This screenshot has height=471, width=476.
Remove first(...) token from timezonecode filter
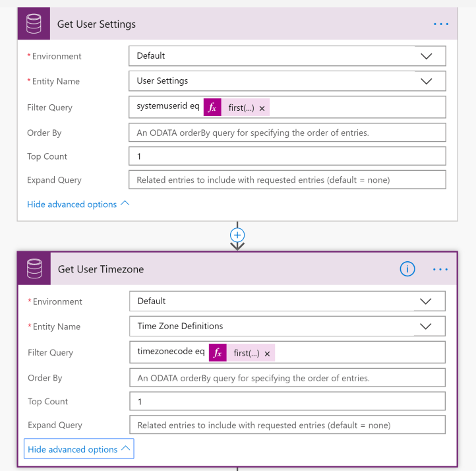pos(267,354)
